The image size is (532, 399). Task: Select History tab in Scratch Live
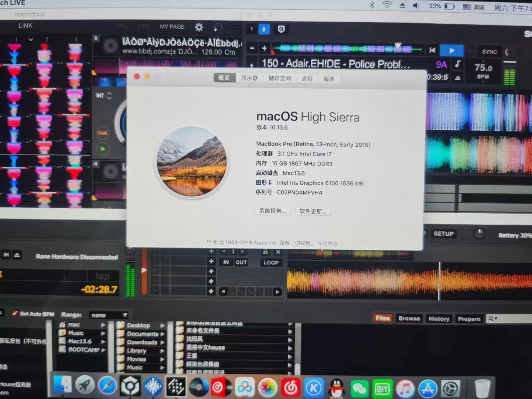pyautogui.click(x=439, y=318)
